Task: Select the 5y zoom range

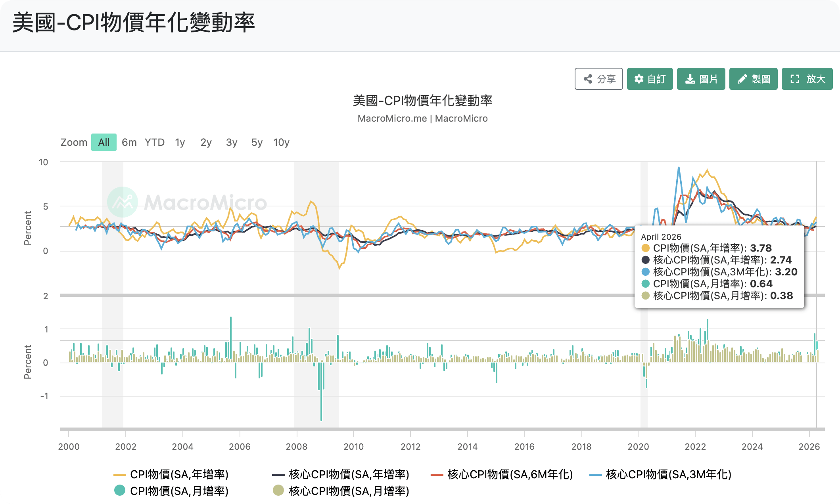Action: 257,142
